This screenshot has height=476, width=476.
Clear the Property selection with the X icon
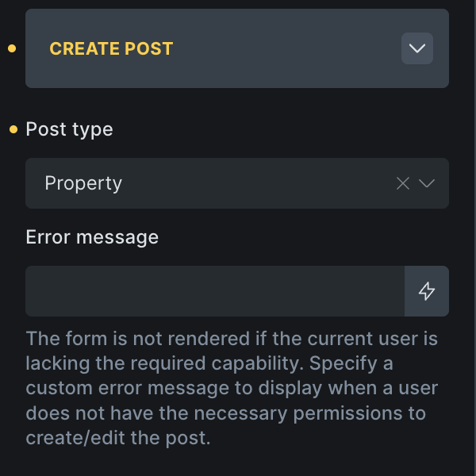tap(403, 183)
